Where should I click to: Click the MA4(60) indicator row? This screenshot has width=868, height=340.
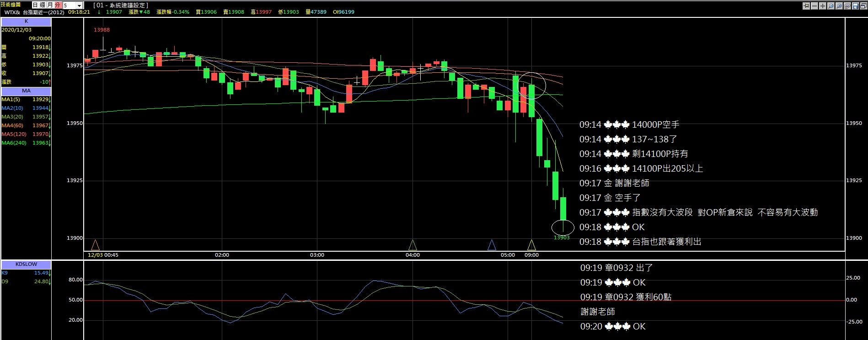(x=26, y=125)
